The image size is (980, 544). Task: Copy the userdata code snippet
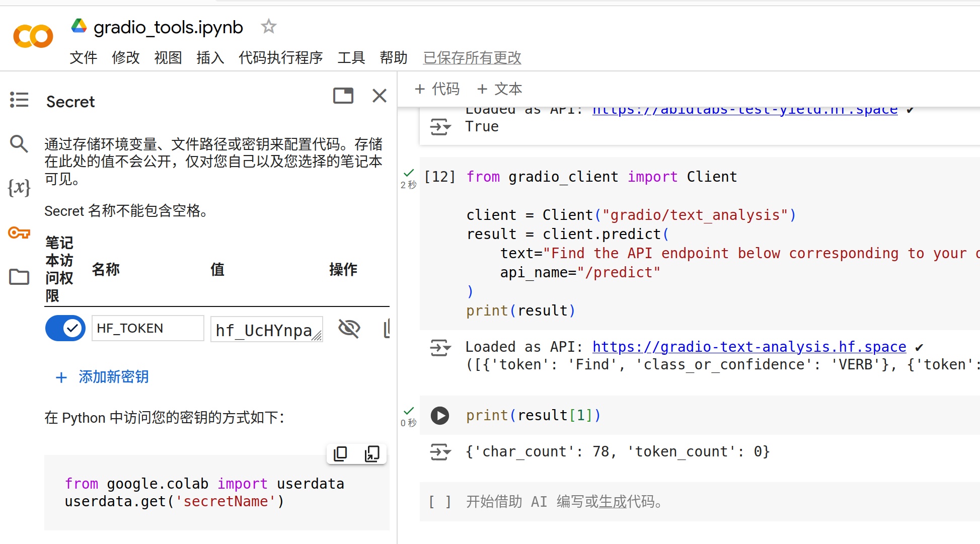[340, 453]
